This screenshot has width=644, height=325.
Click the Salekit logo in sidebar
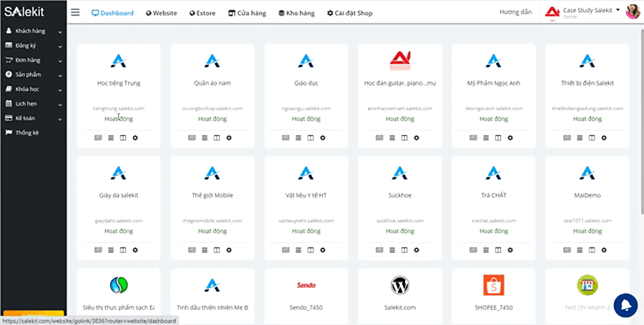[24, 11]
